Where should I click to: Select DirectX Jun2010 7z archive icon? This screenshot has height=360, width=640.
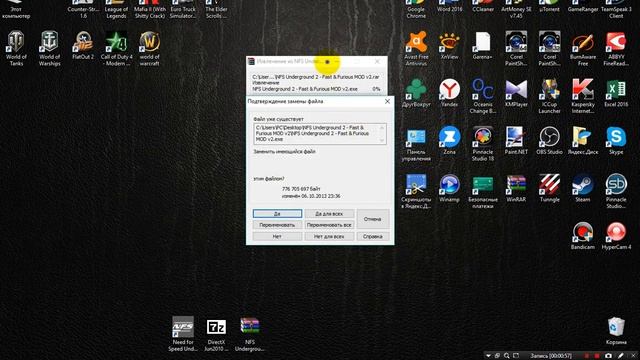[x=216, y=334]
